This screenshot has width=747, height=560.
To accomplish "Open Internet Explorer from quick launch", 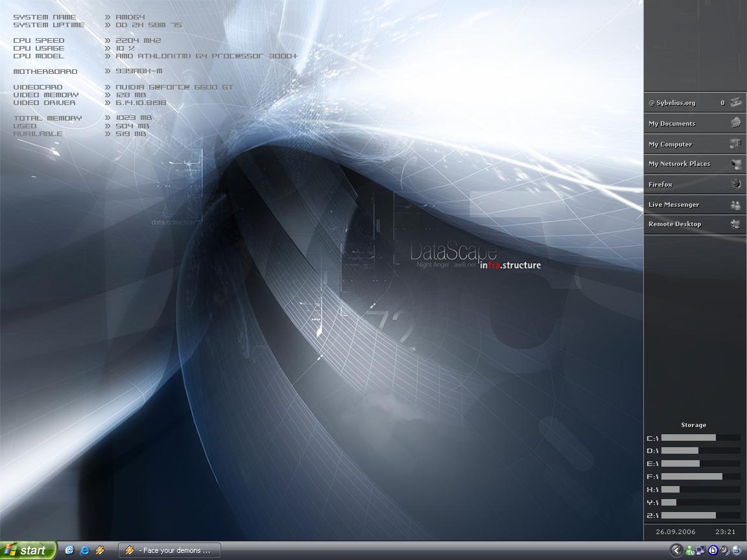I will tap(84, 550).
